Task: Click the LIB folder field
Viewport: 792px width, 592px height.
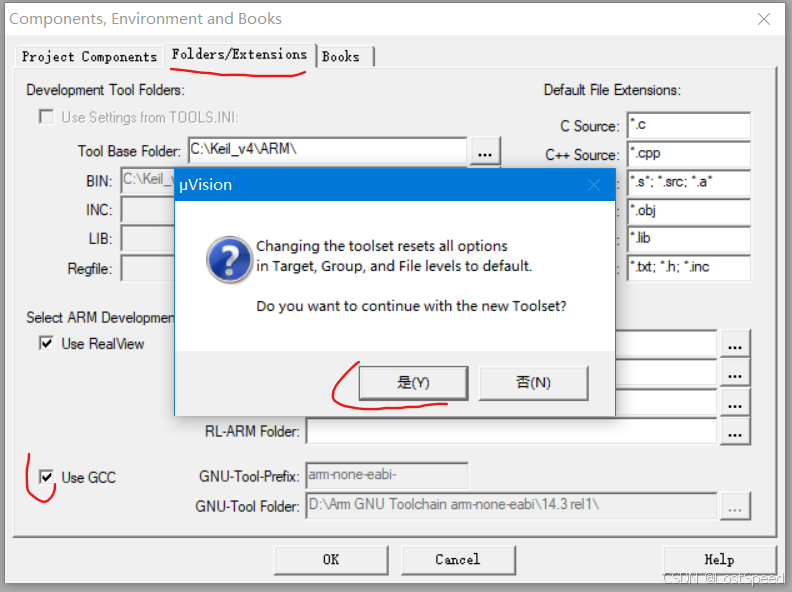Action: pos(147,238)
